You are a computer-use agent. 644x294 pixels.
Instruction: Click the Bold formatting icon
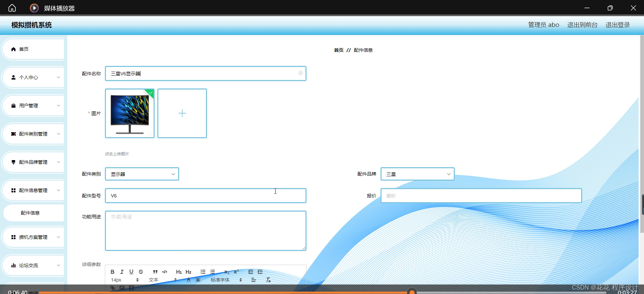point(113,272)
